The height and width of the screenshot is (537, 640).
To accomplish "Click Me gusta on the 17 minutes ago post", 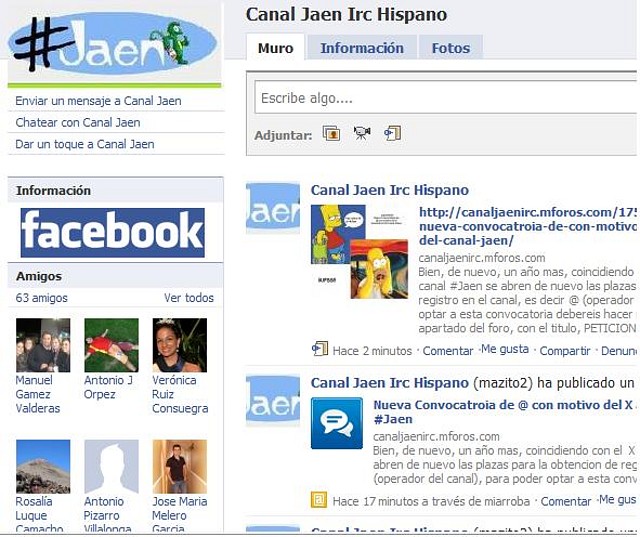I will coord(618,500).
